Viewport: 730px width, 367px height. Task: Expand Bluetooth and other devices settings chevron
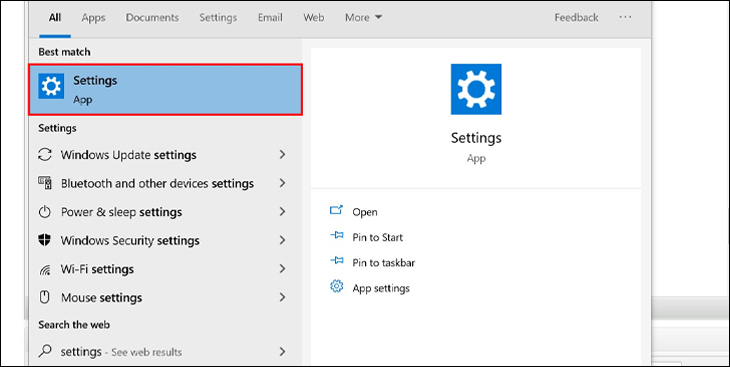click(x=282, y=183)
